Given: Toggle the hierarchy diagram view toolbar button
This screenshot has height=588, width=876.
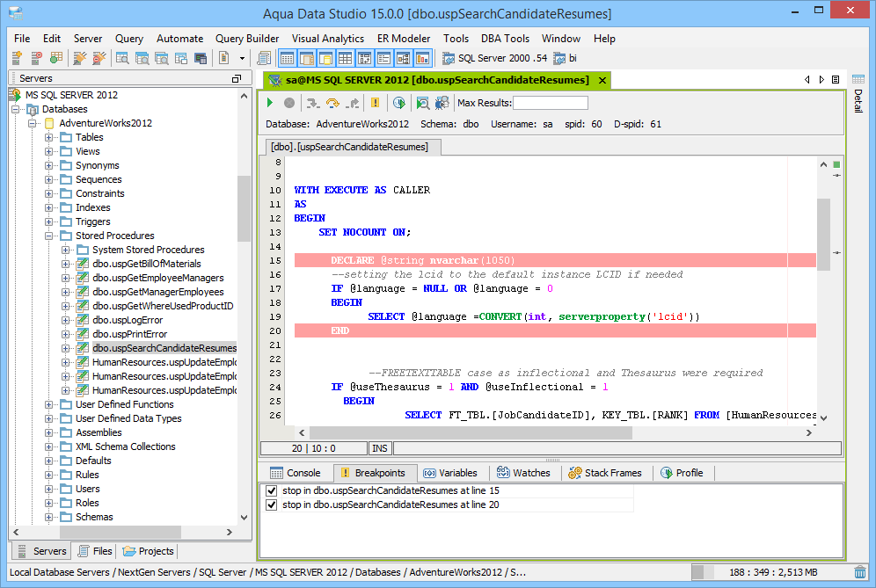Looking at the screenshot, I should pos(404,57).
